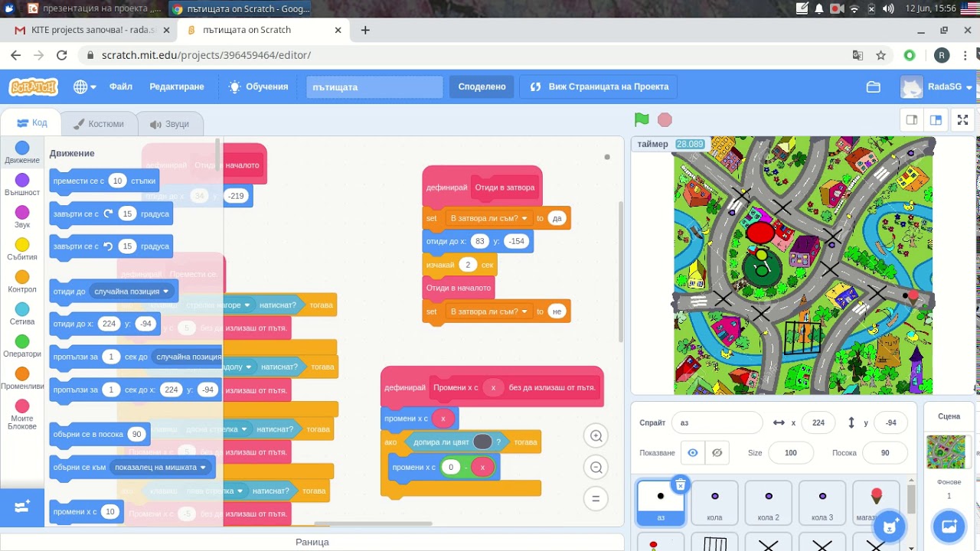The height and width of the screenshot is (551, 980).
Task: Select the Контрол block category
Action: point(22,282)
